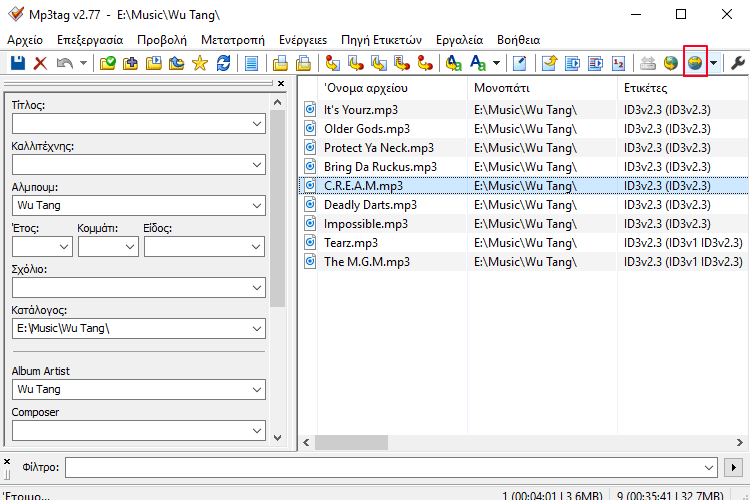This screenshot has height=500, width=750.
Task: Open the Αρχείο menu
Action: point(25,40)
